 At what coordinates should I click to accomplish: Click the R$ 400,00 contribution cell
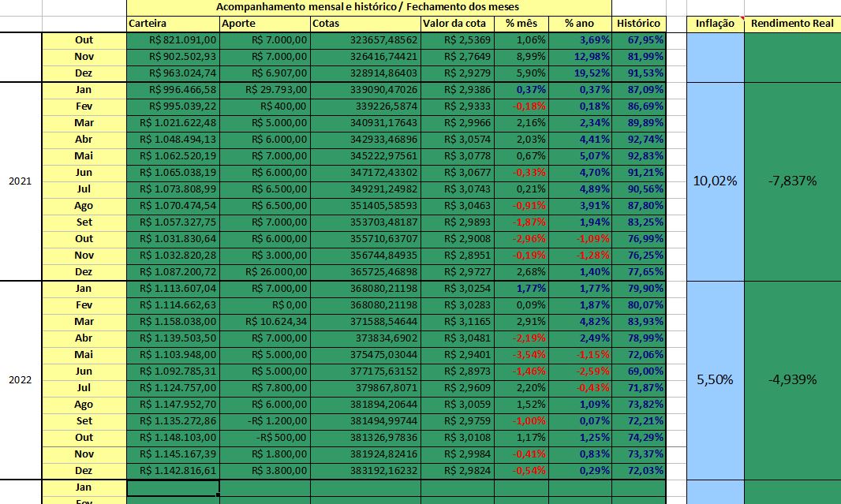(265, 106)
